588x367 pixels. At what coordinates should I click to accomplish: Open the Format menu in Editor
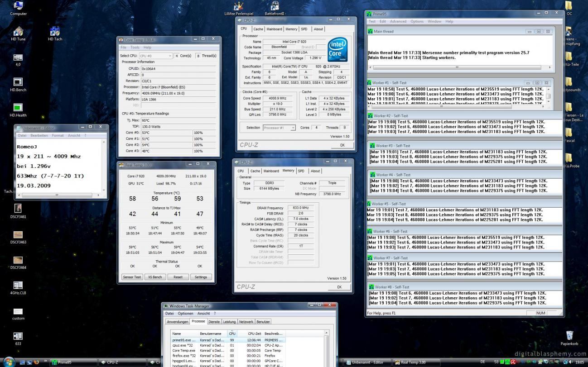pos(58,135)
